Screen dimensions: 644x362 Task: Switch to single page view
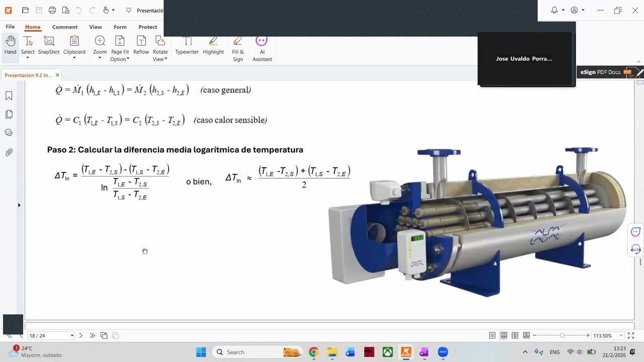(x=492, y=335)
